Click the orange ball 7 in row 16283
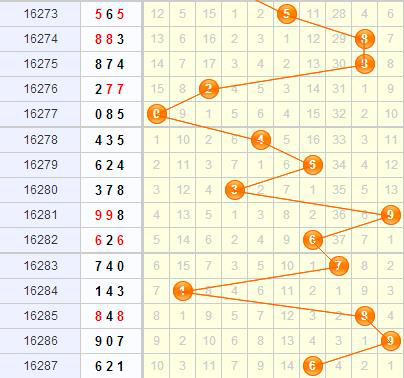Screen dimensions: 404x378 pyautogui.click(x=339, y=266)
